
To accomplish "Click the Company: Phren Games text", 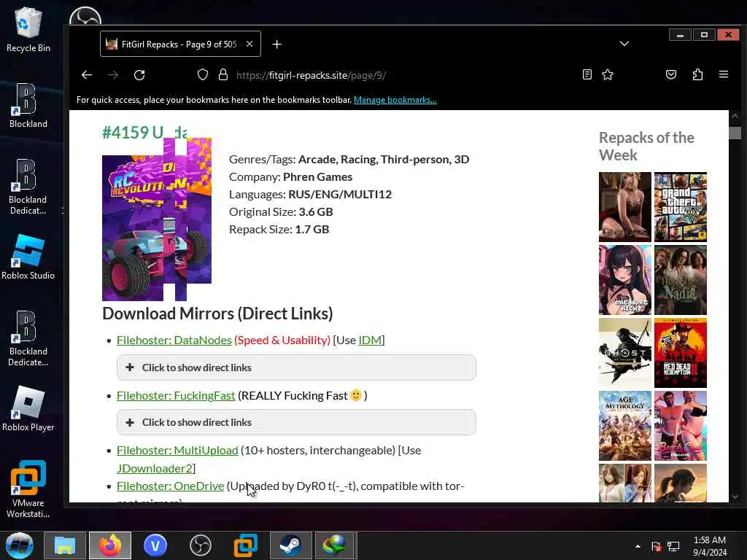I will 290,176.
